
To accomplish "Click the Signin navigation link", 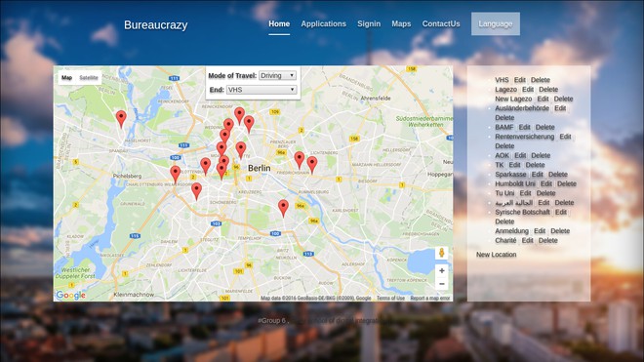I will pyautogui.click(x=369, y=23).
